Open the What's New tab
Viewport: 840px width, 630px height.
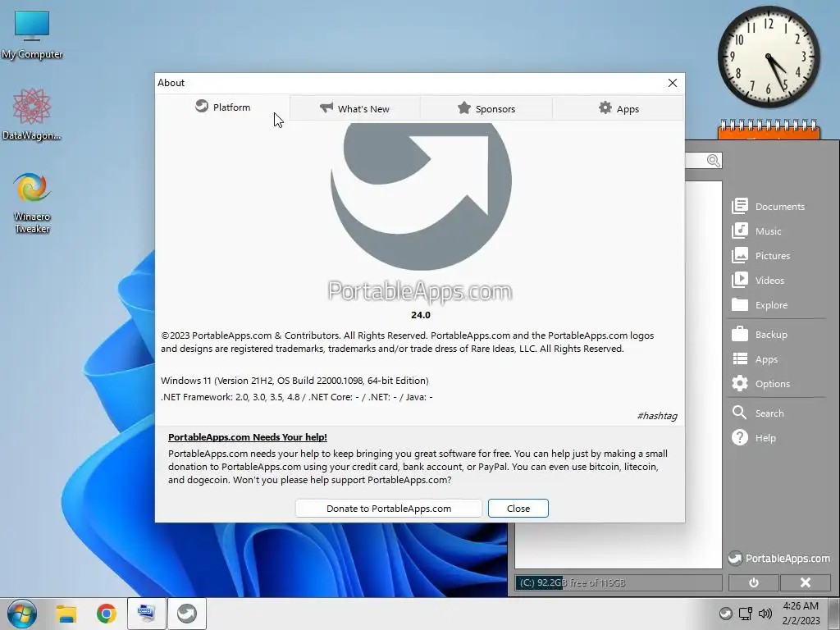[354, 108]
